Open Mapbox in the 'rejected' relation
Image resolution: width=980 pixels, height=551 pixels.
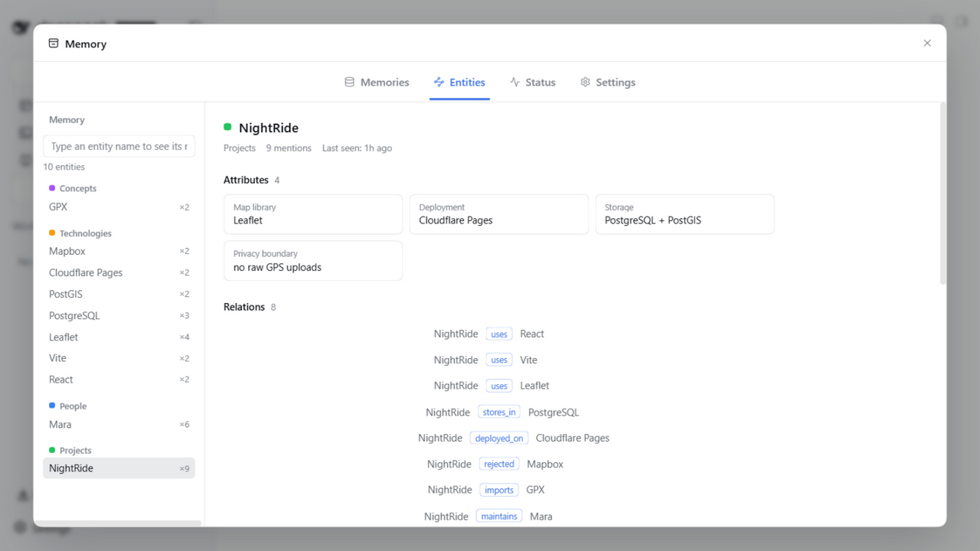545,465
